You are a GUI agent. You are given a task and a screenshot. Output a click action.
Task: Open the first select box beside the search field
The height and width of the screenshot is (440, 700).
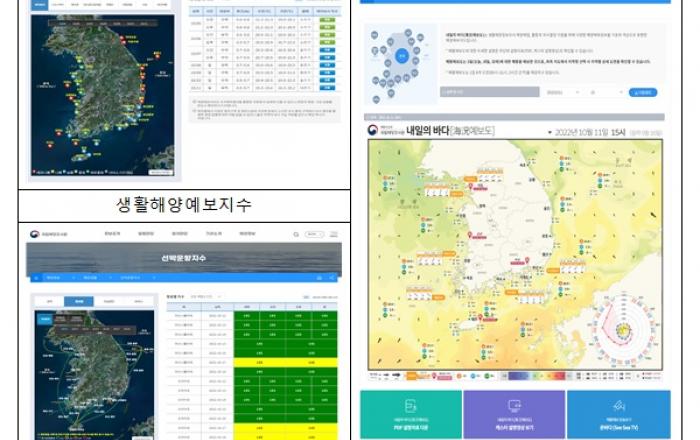561,92
